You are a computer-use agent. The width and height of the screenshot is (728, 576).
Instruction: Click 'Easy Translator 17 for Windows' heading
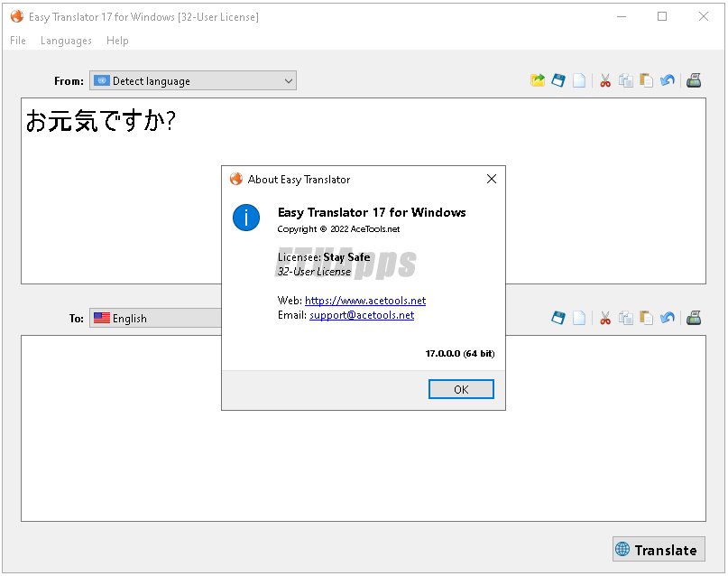coord(372,212)
